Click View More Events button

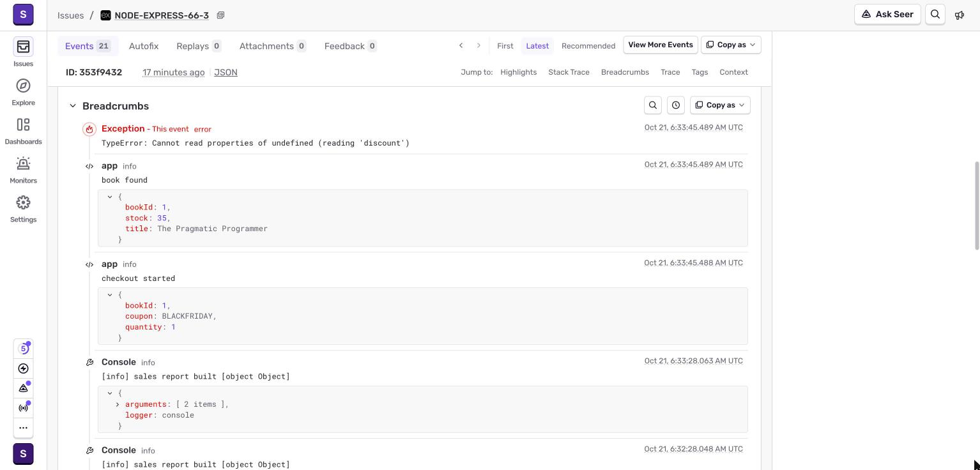661,45
